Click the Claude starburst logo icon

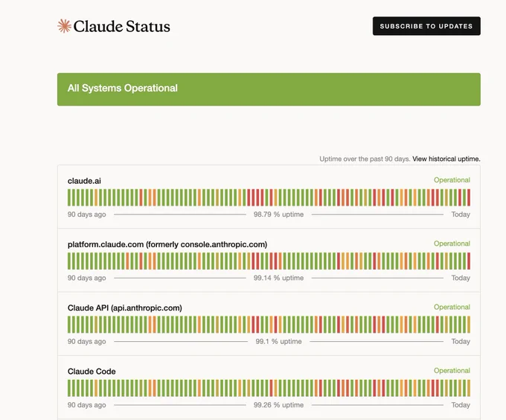[64, 26]
